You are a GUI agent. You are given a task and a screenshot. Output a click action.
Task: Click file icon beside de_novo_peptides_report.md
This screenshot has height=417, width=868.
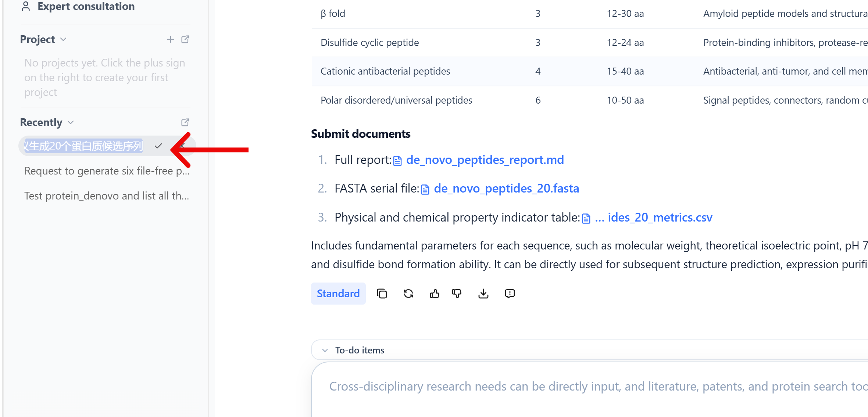point(397,161)
